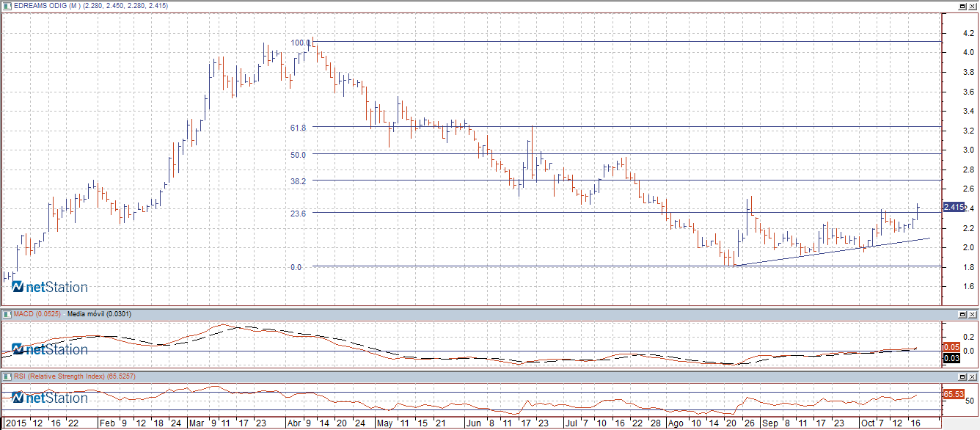Click the 0.2 label on MACD axis
This screenshot has width=980, height=430.
point(969,337)
